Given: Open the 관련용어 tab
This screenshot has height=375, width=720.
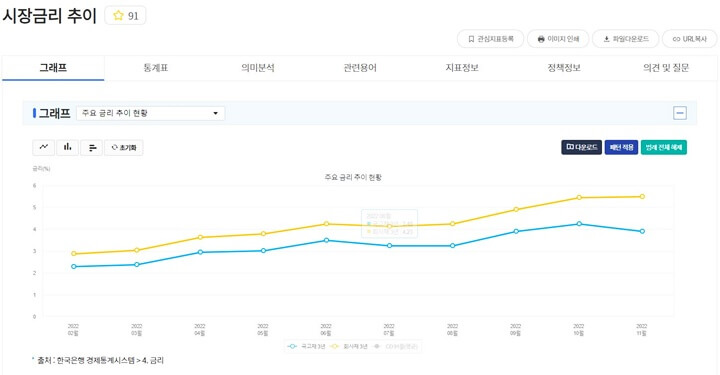Looking at the screenshot, I should tap(360, 68).
